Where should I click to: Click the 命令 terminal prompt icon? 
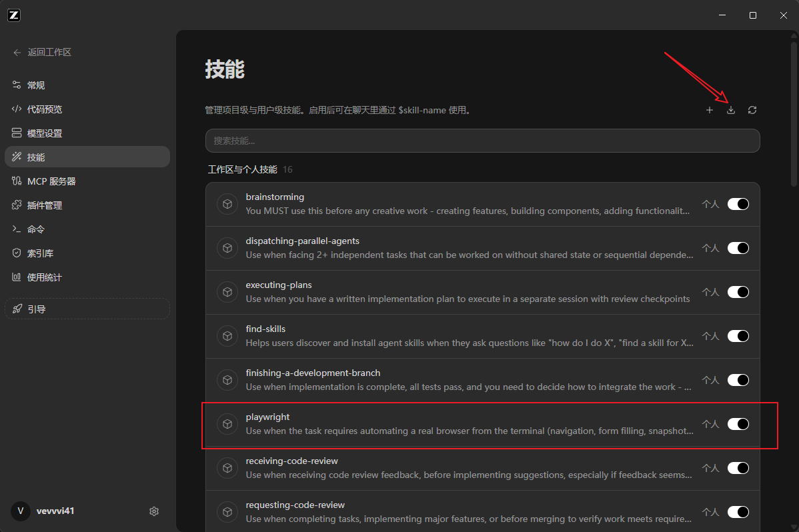tap(17, 229)
